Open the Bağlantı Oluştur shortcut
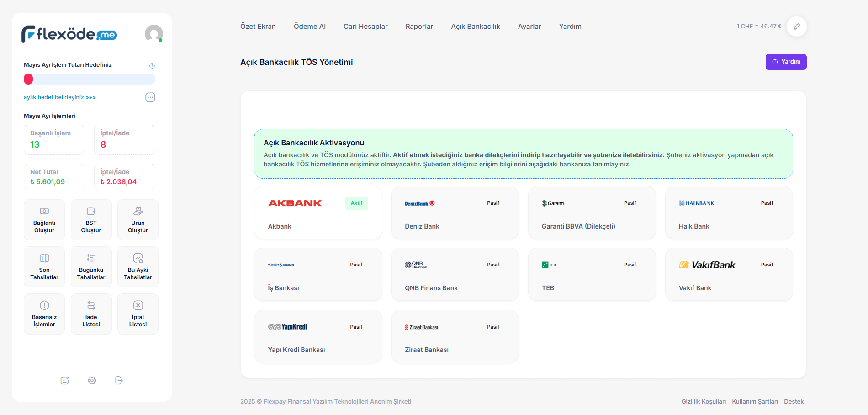This screenshot has height=415, width=868. click(44, 220)
